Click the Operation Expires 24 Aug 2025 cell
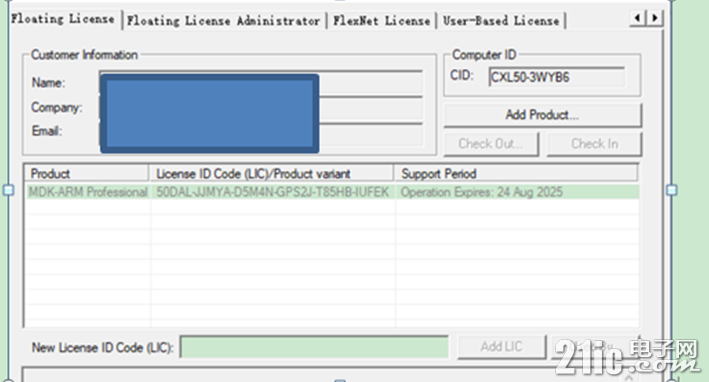This screenshot has height=382, width=709. pyautogui.click(x=518, y=192)
